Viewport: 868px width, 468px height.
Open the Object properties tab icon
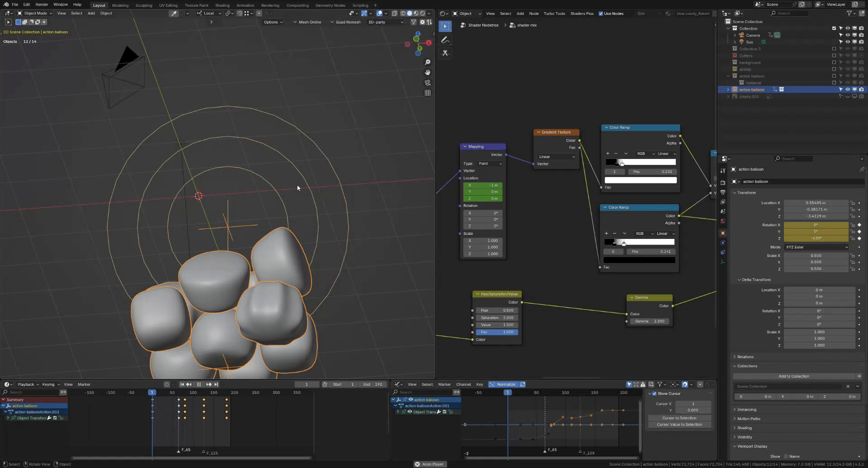point(723,233)
